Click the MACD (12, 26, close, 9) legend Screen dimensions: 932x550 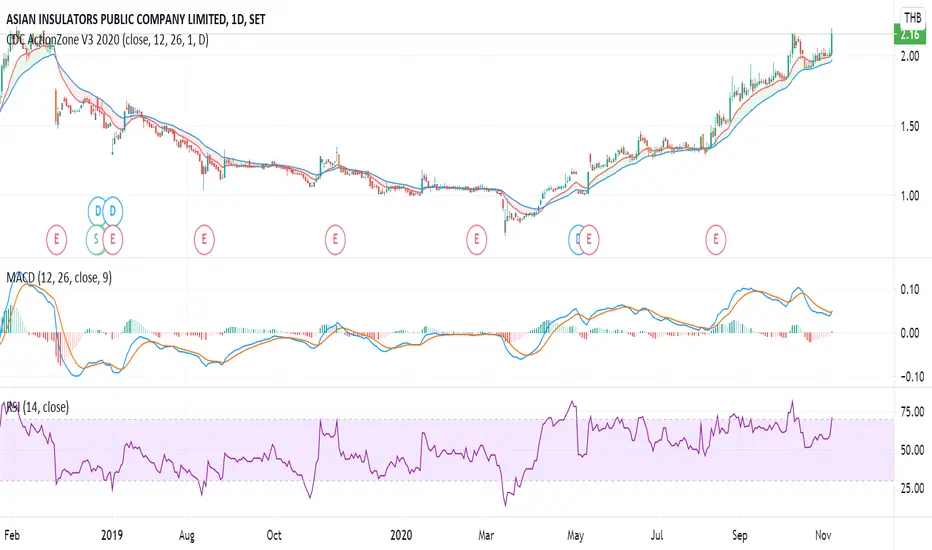pyautogui.click(x=59, y=278)
